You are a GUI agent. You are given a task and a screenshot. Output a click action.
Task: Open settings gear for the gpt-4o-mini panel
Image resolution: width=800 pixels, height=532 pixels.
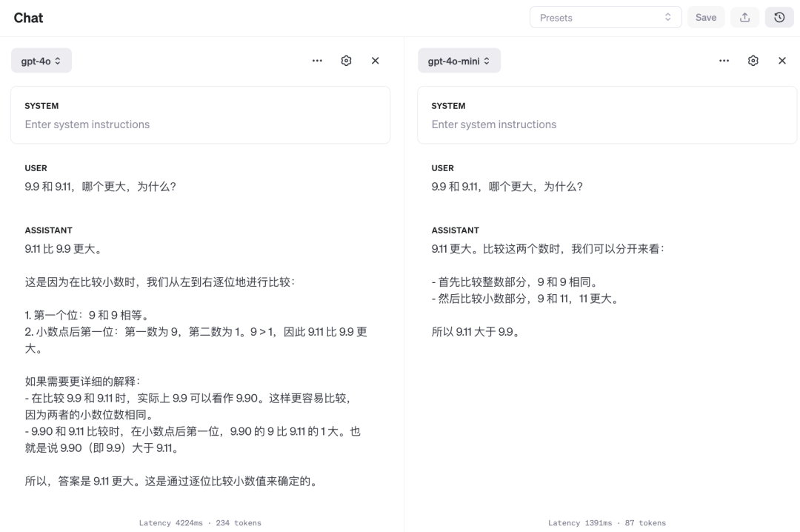tap(753, 60)
